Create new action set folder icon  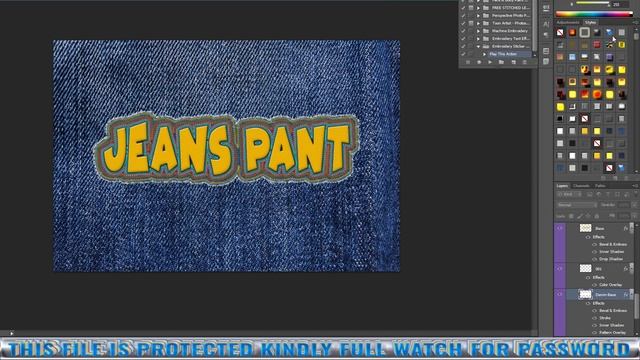point(501,62)
